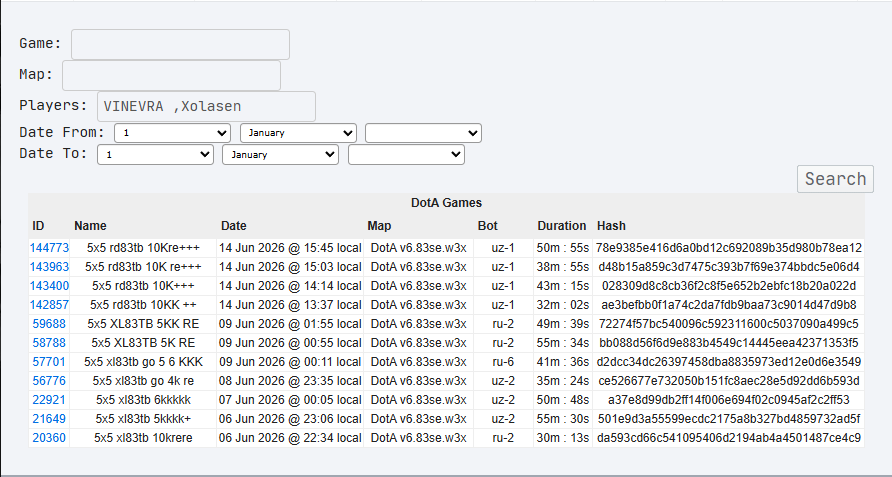Viewport: 892px width, 477px height.
Task: Click date 09 Jun 2026 @ 01:55 local
Action: point(290,324)
